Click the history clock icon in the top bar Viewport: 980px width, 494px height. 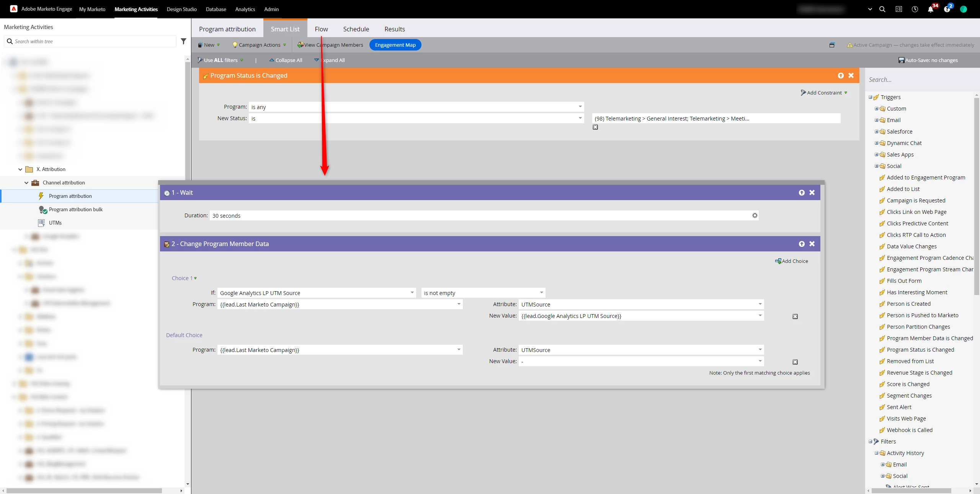click(915, 9)
